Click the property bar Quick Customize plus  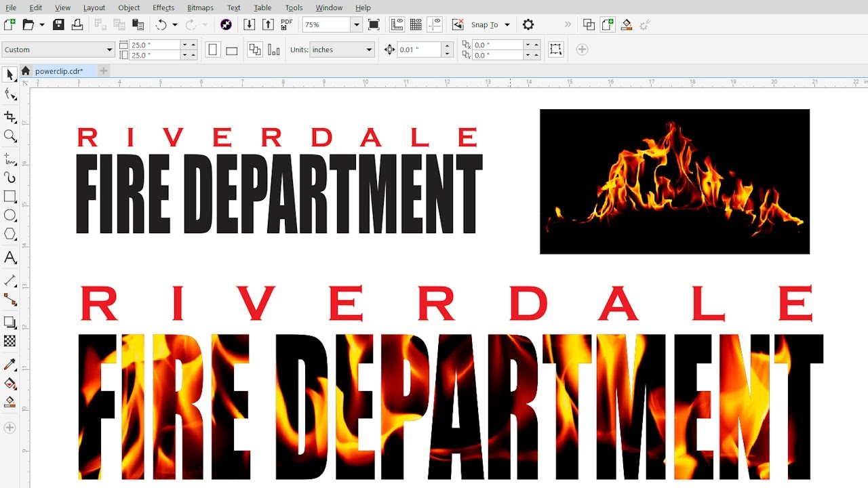click(x=582, y=49)
